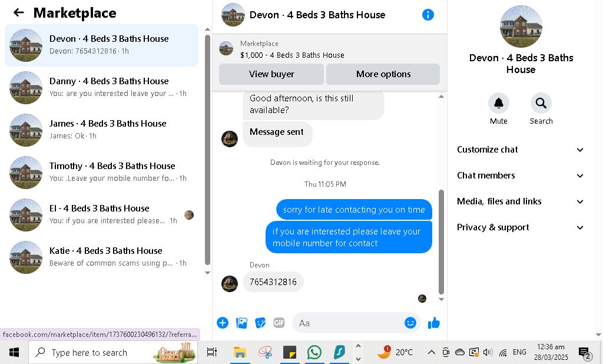This screenshot has height=364, width=603.
Task: Expand Customize chat section
Action: 521,150
